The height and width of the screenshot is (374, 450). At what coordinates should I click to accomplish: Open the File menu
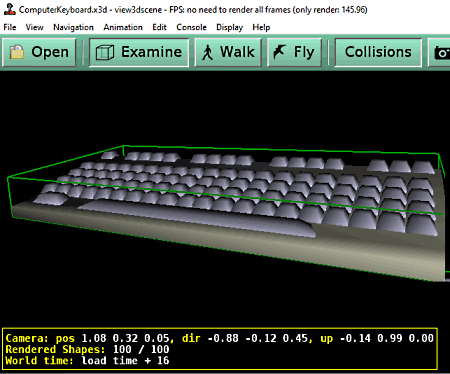pyautogui.click(x=10, y=27)
